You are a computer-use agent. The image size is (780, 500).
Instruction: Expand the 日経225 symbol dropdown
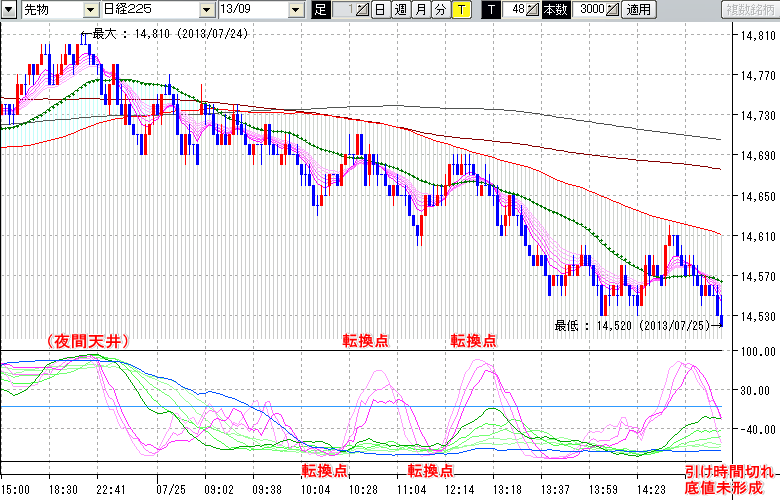click(204, 10)
